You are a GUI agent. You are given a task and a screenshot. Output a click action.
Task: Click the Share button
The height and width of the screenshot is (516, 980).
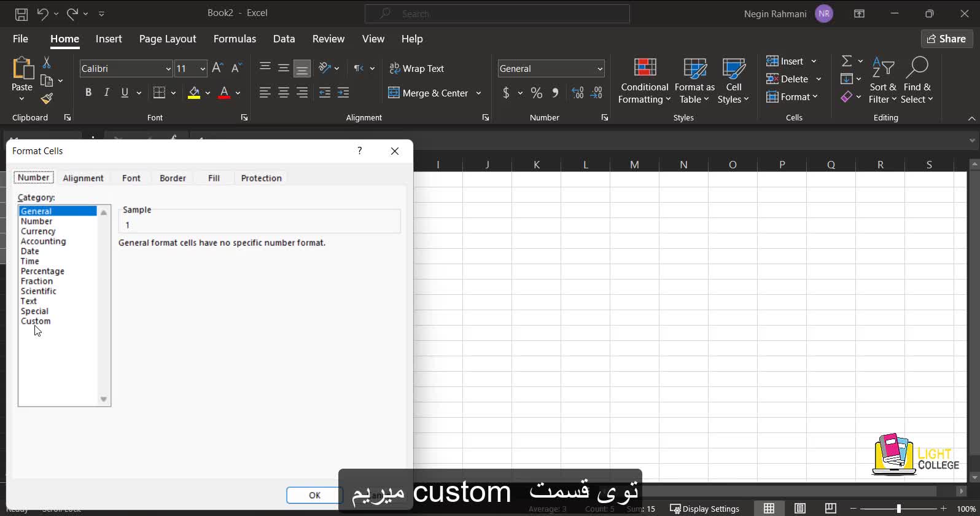(947, 39)
